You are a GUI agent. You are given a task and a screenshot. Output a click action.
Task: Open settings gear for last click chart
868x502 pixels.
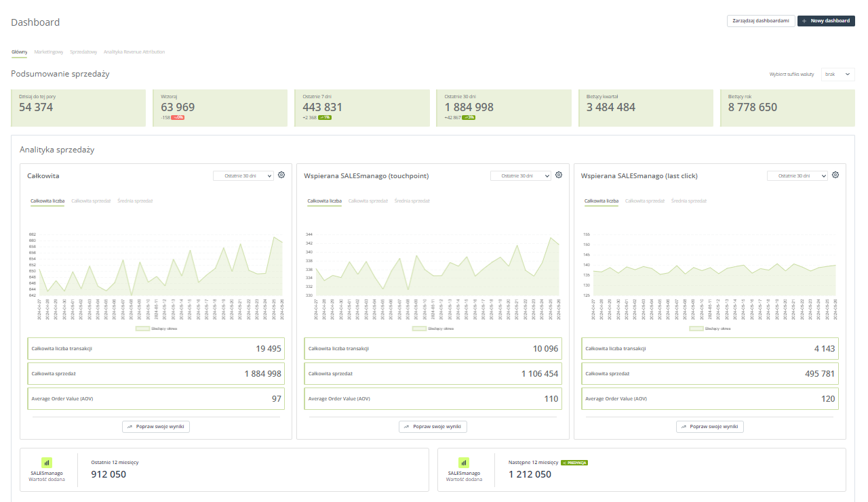pyautogui.click(x=835, y=175)
